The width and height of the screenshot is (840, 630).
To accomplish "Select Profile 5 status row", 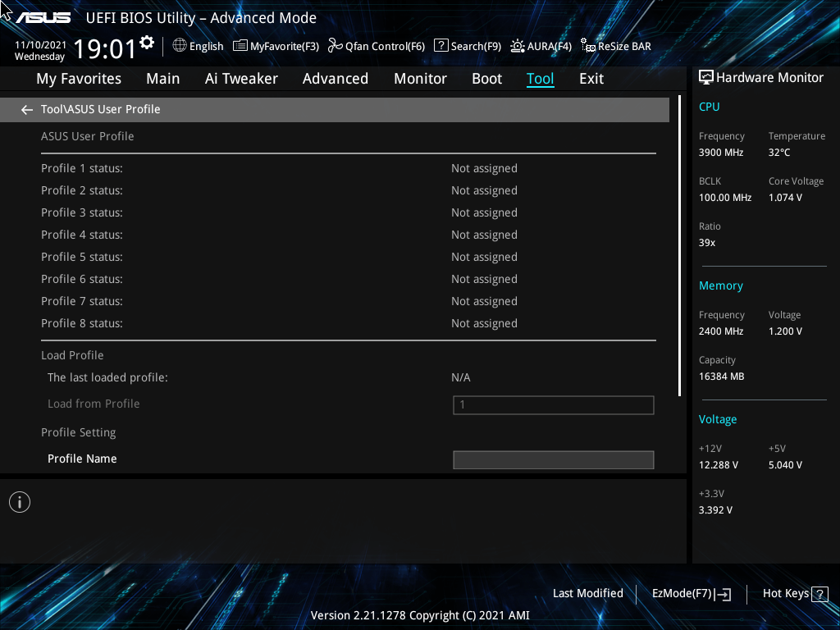I will coord(348,257).
